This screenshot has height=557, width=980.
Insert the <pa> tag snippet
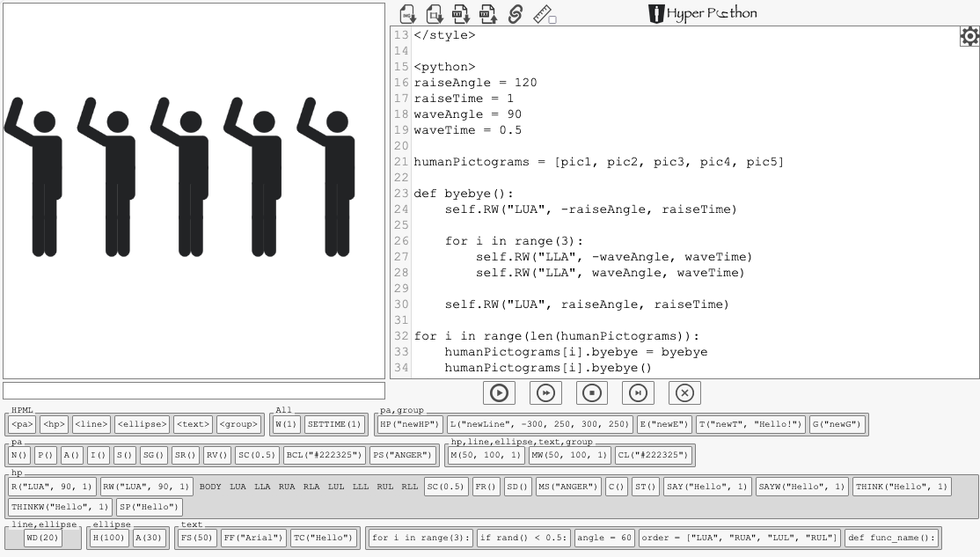click(x=22, y=424)
